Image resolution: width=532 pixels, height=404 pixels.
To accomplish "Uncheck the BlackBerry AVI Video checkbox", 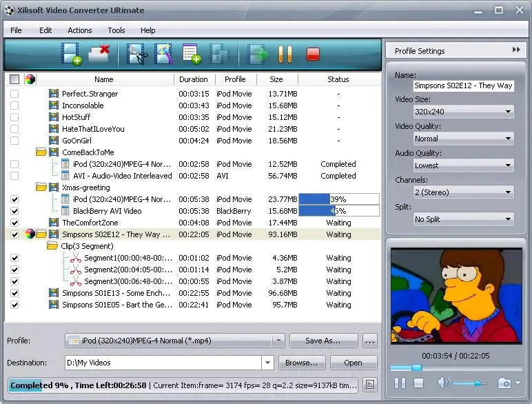I will pyautogui.click(x=14, y=211).
